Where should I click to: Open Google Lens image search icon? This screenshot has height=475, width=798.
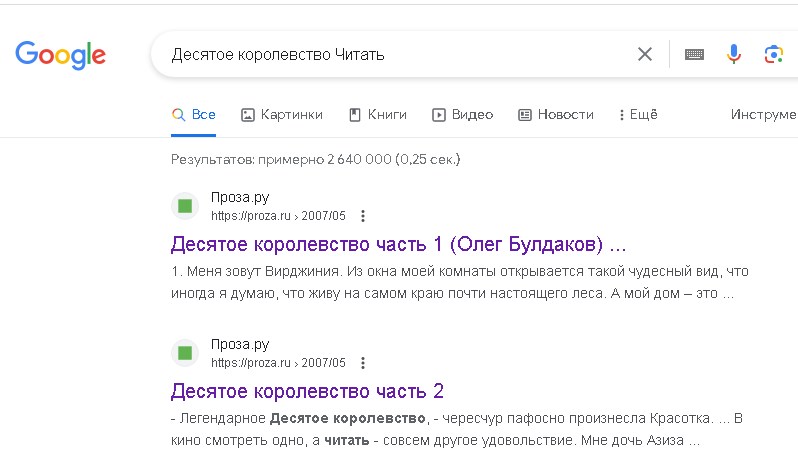coord(774,54)
